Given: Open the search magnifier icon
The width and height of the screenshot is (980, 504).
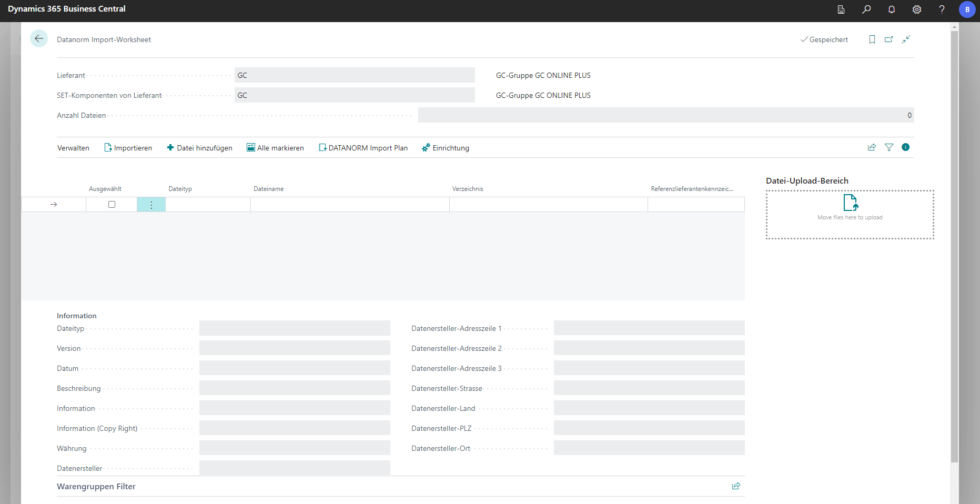Looking at the screenshot, I should [x=866, y=9].
